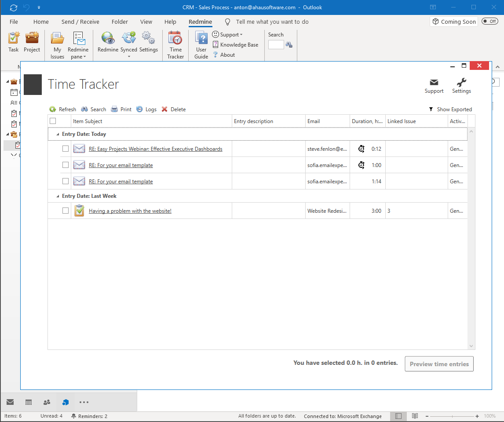Select the 'Having a problem with the website!' entry checkbox
This screenshot has height=422, width=504.
[x=66, y=210]
